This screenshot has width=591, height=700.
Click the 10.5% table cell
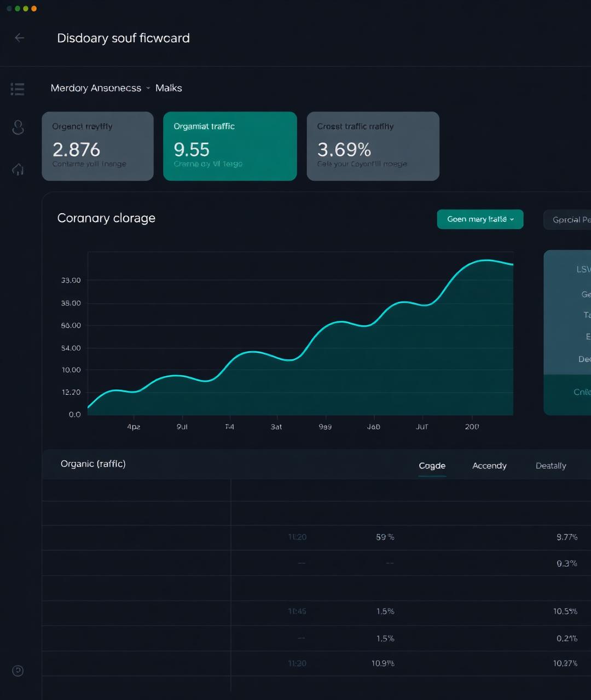click(565, 611)
